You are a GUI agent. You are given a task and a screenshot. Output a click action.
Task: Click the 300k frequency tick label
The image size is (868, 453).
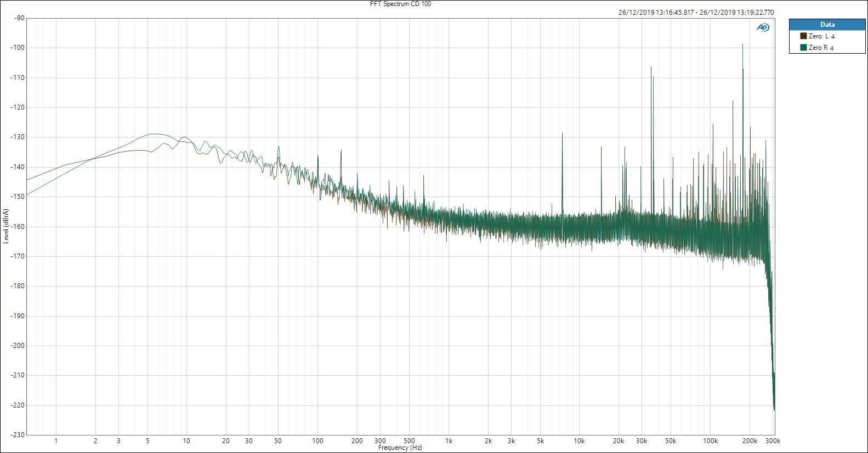click(773, 441)
